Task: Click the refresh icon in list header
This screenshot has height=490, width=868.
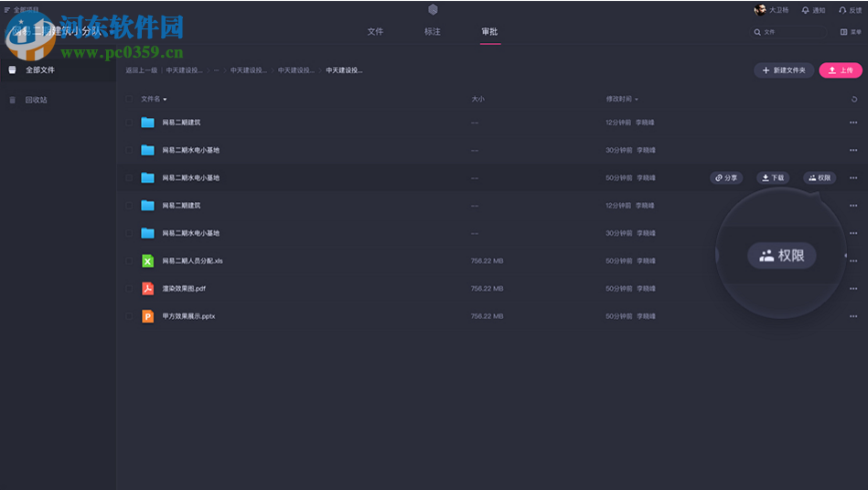Action: click(x=853, y=99)
